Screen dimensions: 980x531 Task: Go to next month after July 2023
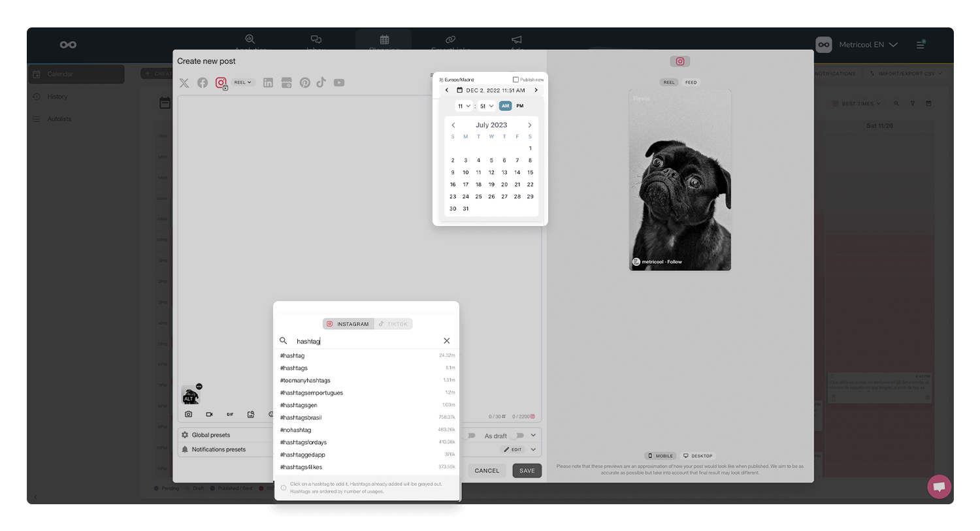pos(530,125)
